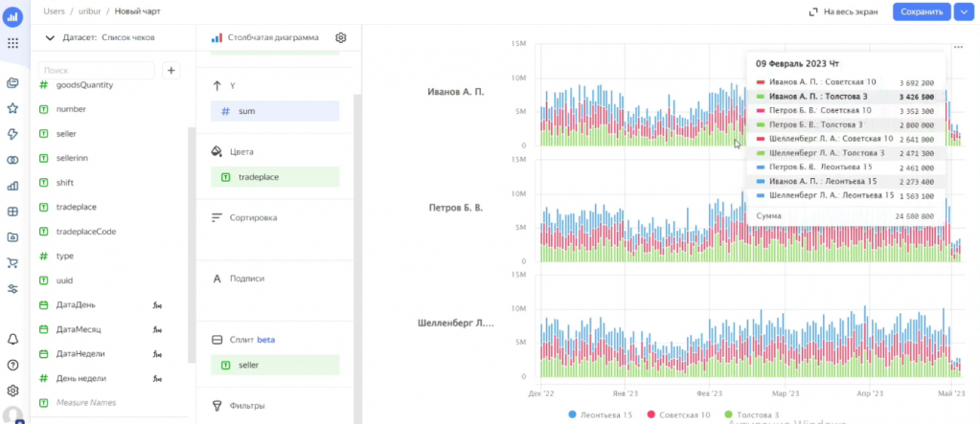Open the sliders settings sidebar icon
980x424 pixels.
12,288
